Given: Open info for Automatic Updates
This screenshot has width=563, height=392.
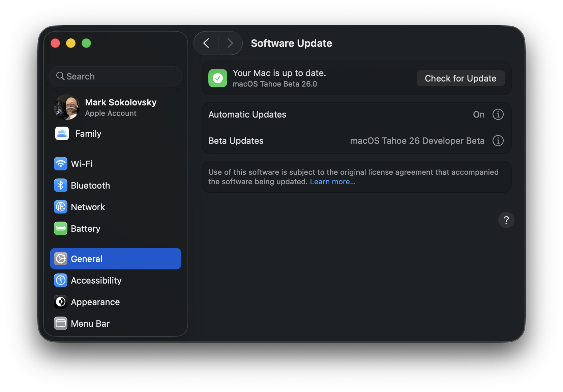Looking at the screenshot, I should 498,115.
